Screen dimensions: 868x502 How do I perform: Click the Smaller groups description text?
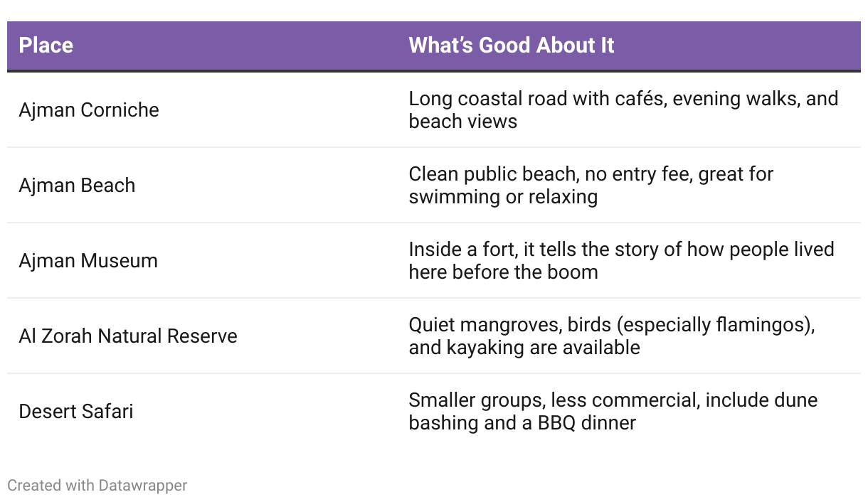coord(613,412)
